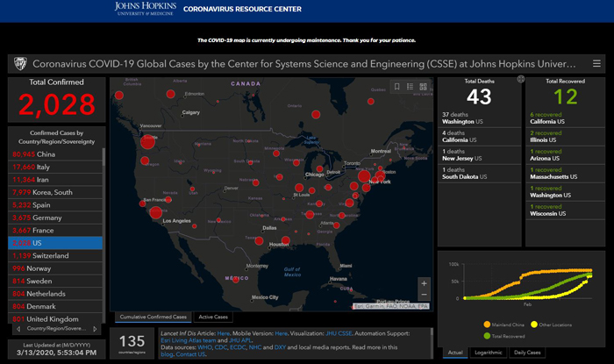The height and width of the screenshot is (364, 614).
Task: Click the large Seattle case circle
Action: (147, 142)
